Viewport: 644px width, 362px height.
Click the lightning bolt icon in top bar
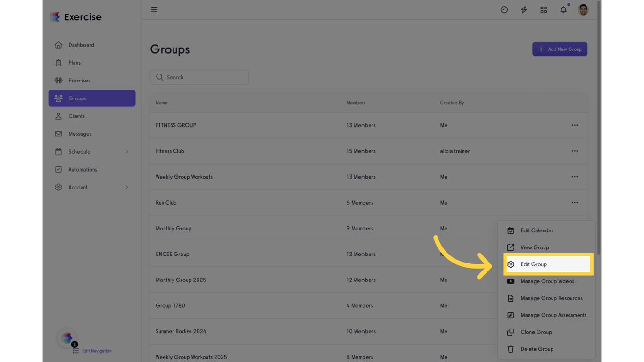tap(524, 9)
